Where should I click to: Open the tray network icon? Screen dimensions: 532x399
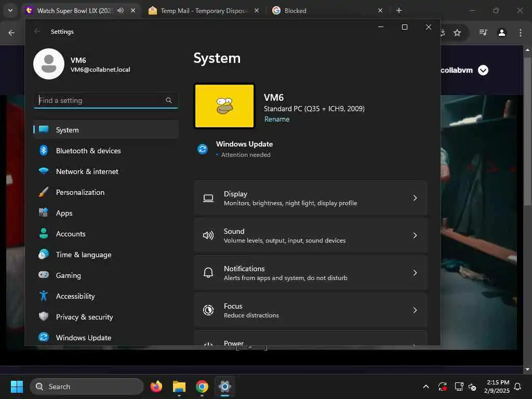point(459,387)
